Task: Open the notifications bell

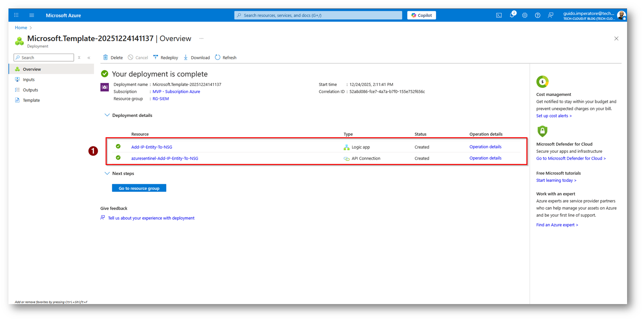Action: 512,15
